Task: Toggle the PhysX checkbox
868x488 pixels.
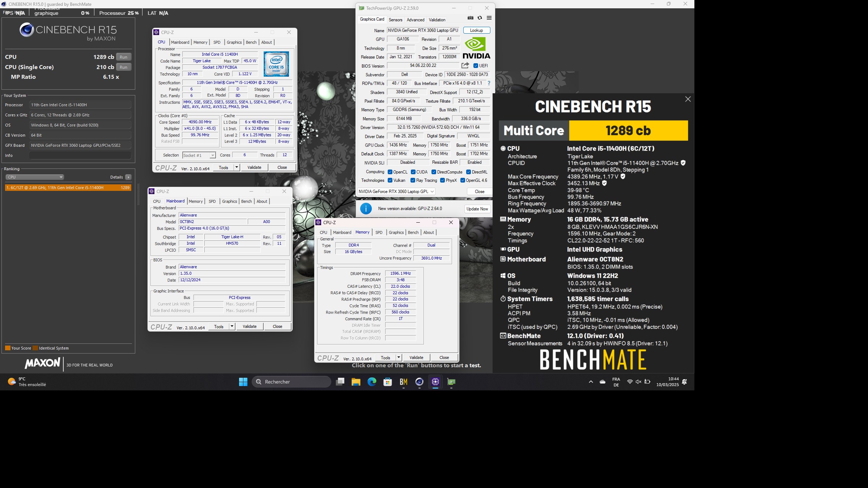Action: [x=442, y=180]
